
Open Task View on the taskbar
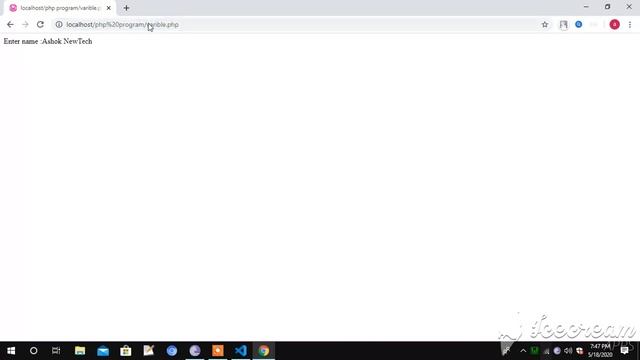(x=56, y=351)
